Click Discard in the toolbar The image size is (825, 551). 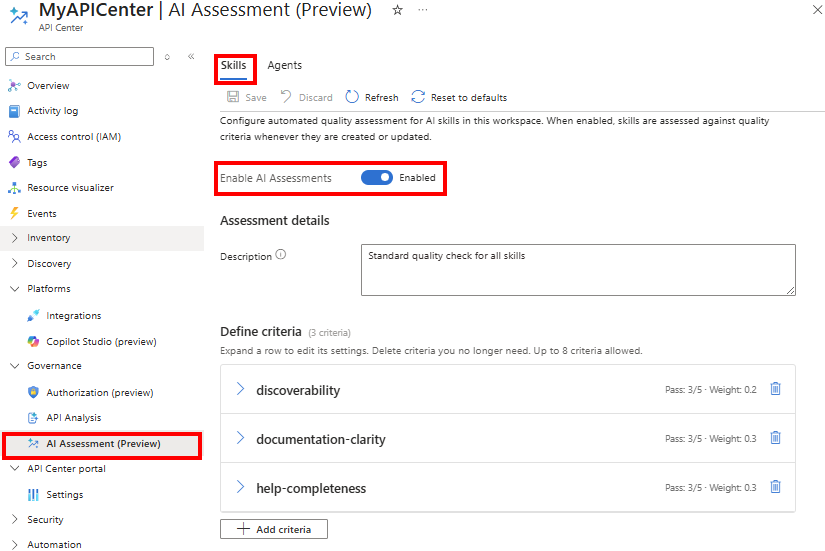click(306, 97)
